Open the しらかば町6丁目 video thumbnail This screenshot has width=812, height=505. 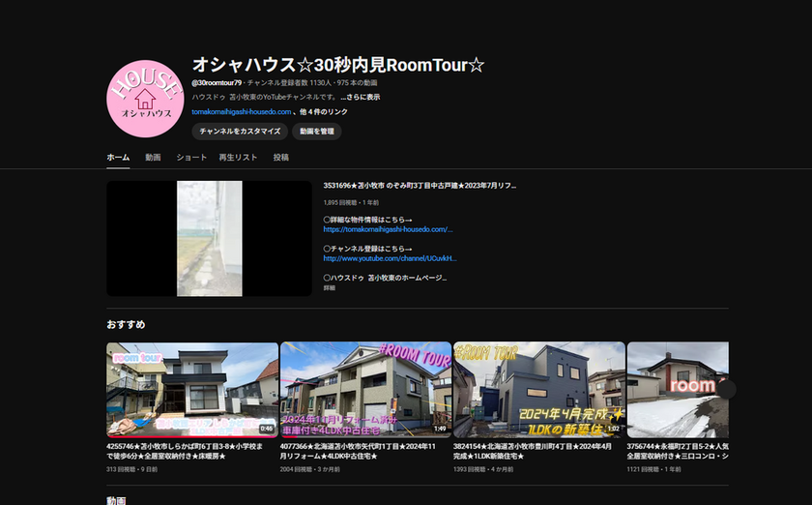coord(192,389)
